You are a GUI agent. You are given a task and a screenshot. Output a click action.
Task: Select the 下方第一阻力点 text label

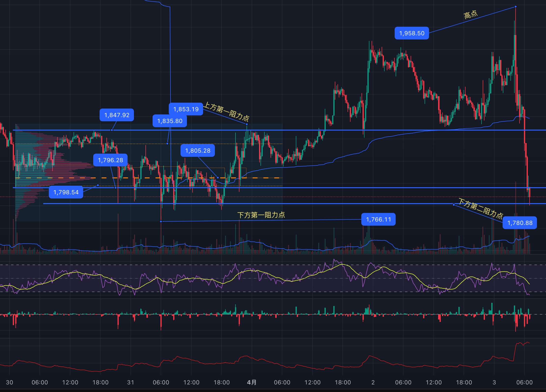pyautogui.click(x=261, y=215)
